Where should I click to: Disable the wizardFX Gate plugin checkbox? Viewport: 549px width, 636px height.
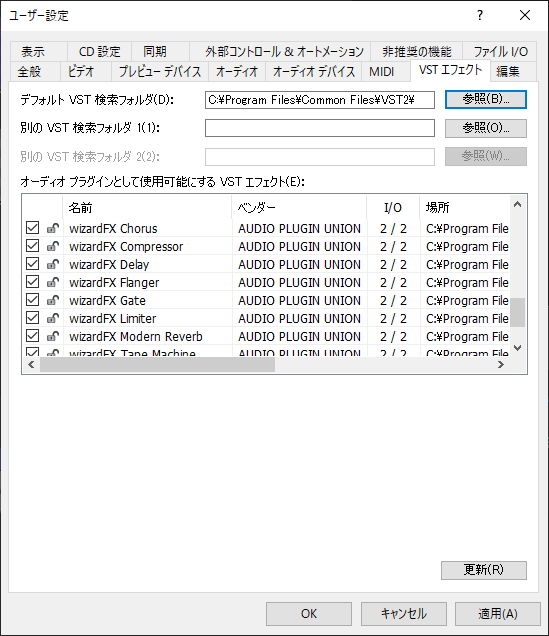(32, 300)
